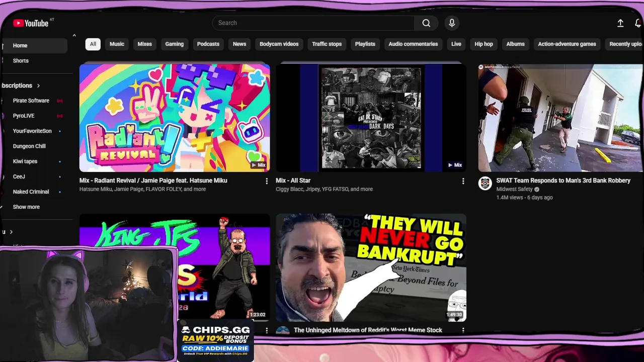
Task: Open Mix - Radiant Revival title link
Action: pyautogui.click(x=153, y=180)
